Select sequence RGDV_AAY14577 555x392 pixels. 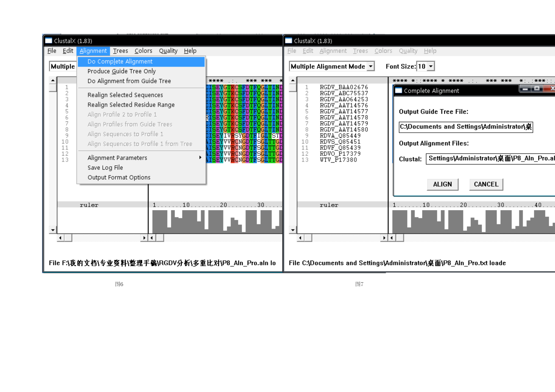pos(344,111)
